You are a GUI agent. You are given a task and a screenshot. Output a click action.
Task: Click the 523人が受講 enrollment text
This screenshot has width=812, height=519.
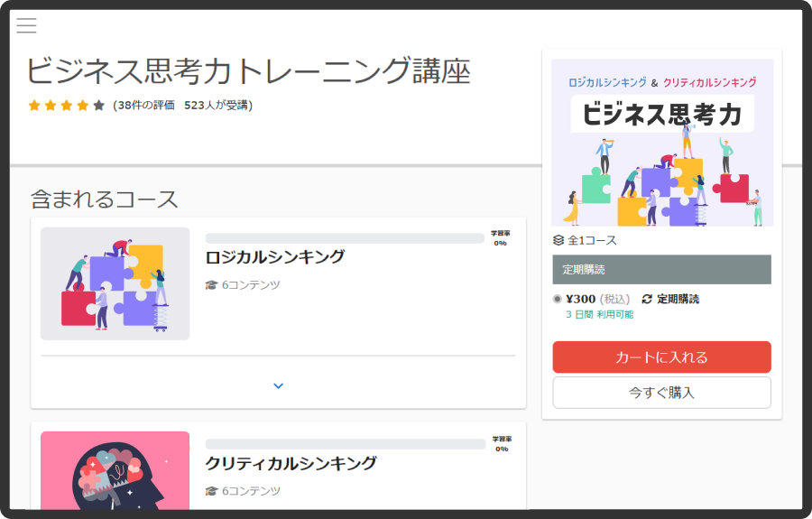(216, 105)
